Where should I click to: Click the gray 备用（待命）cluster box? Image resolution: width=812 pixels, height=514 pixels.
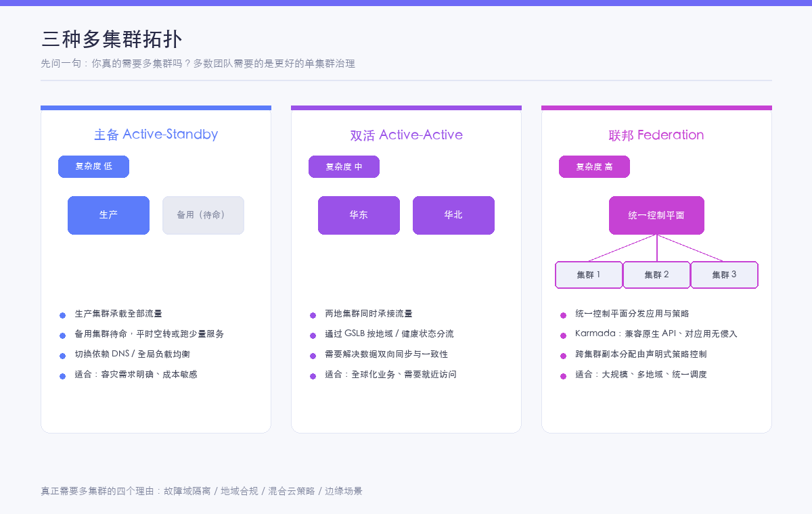tap(203, 215)
